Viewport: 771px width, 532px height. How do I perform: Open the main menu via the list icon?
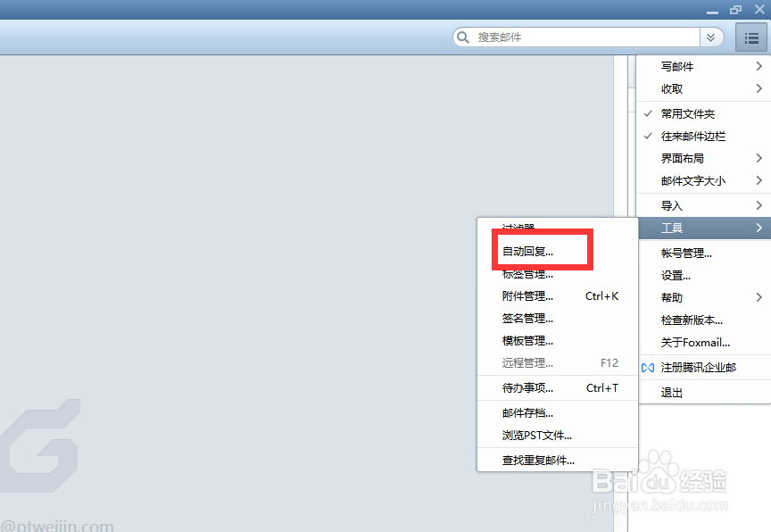click(751, 37)
